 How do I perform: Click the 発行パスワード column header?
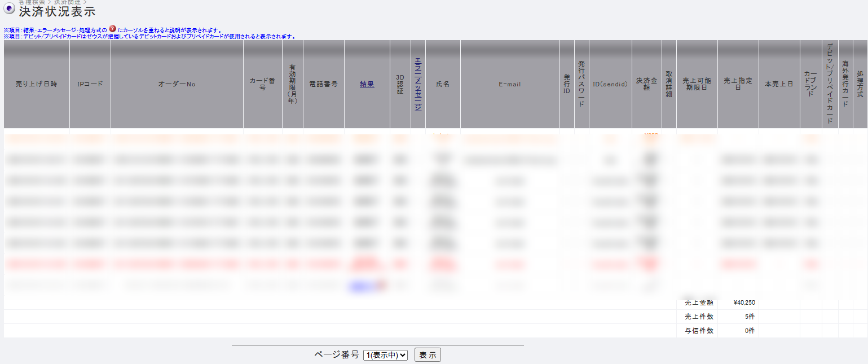click(581, 84)
